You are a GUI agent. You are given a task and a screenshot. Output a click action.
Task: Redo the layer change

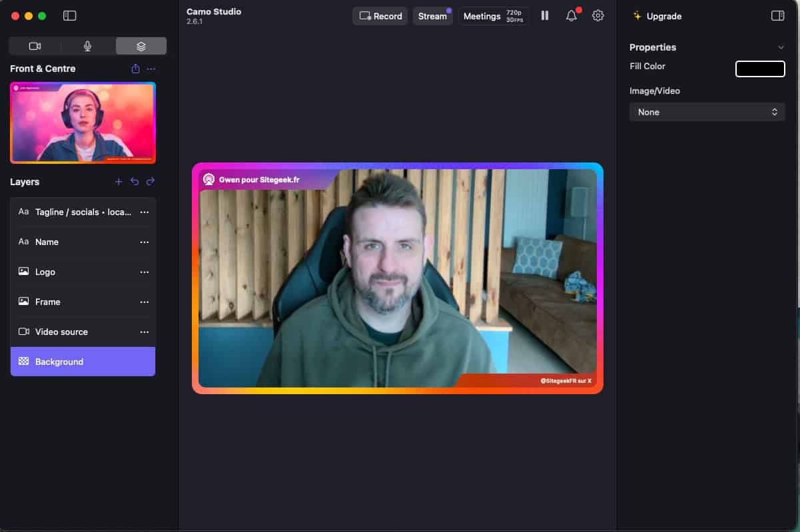[x=151, y=182]
